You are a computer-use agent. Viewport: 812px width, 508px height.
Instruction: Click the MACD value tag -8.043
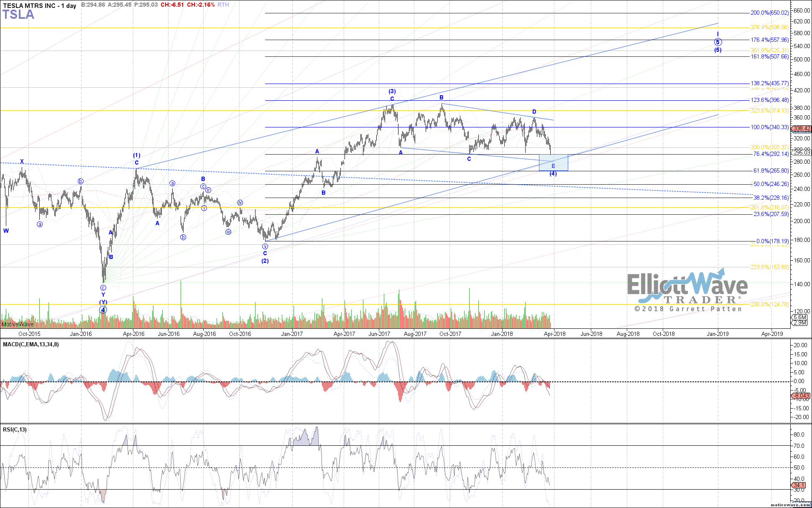coord(802,396)
